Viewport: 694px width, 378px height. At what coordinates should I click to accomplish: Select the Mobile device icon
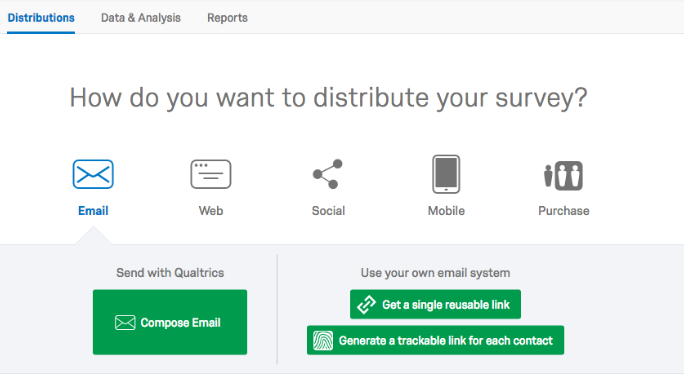tap(446, 174)
